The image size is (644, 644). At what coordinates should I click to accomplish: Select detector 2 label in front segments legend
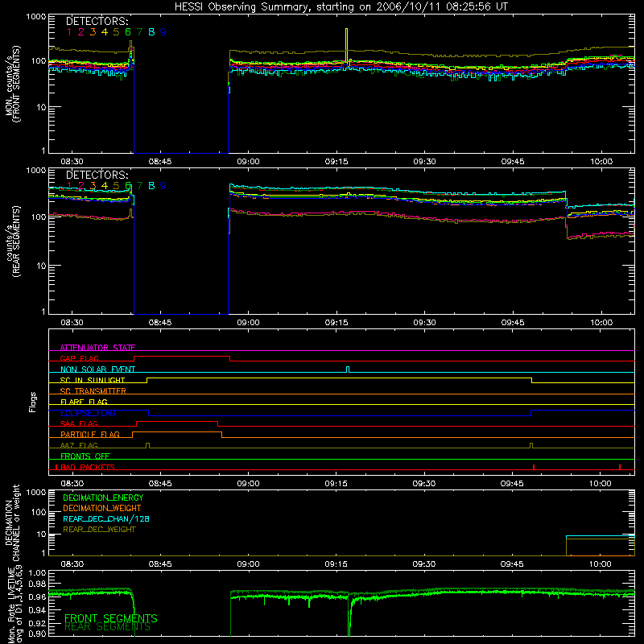click(81, 32)
